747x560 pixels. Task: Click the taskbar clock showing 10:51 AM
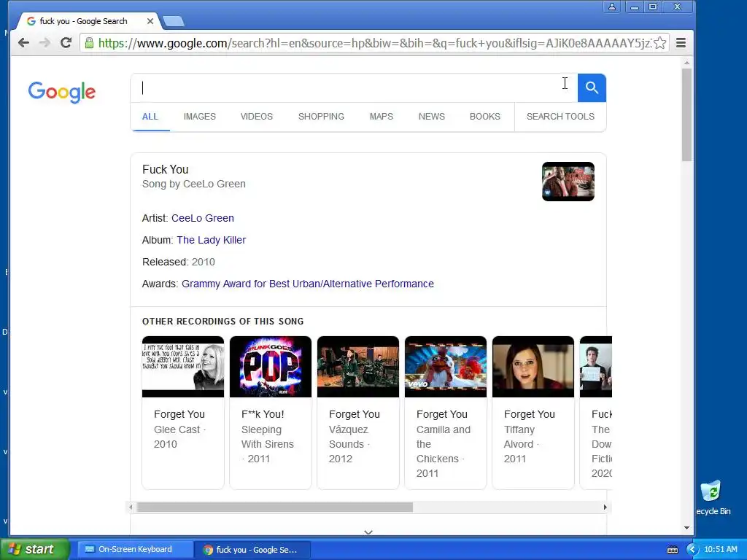click(x=720, y=549)
